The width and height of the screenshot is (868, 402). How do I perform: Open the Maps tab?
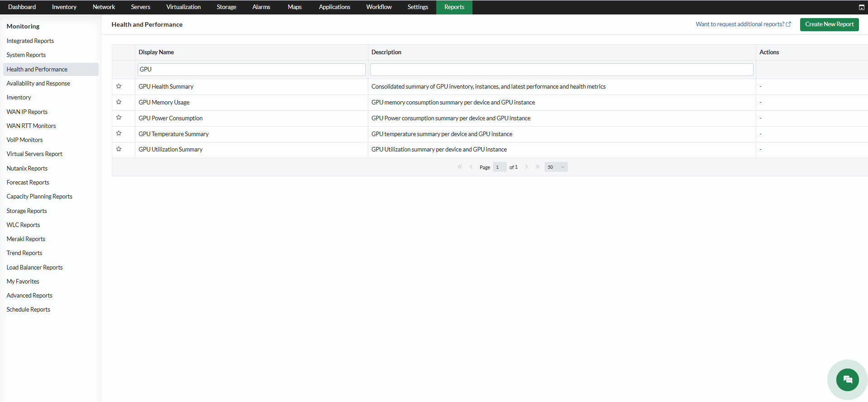tap(295, 7)
